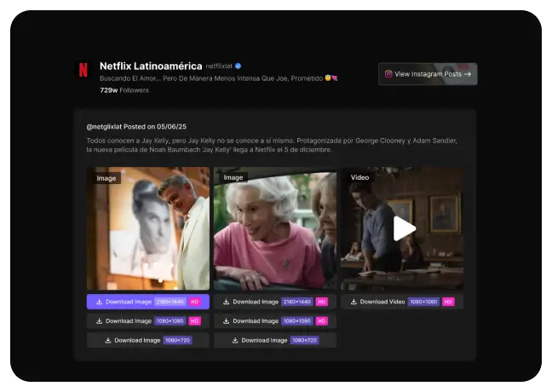
Task: Download second image in 2160×1440 HD
Action: click(x=275, y=302)
